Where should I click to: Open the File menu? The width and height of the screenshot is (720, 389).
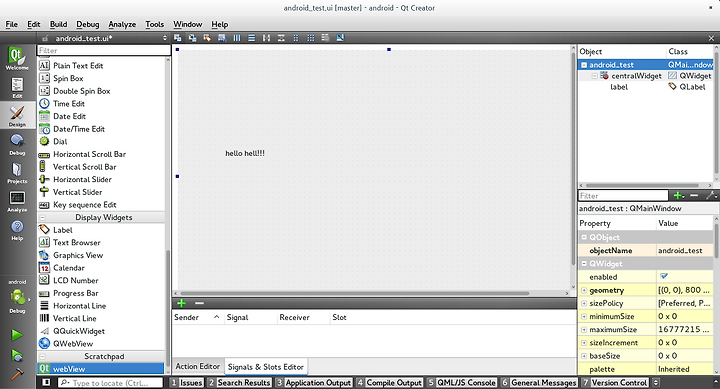11,24
